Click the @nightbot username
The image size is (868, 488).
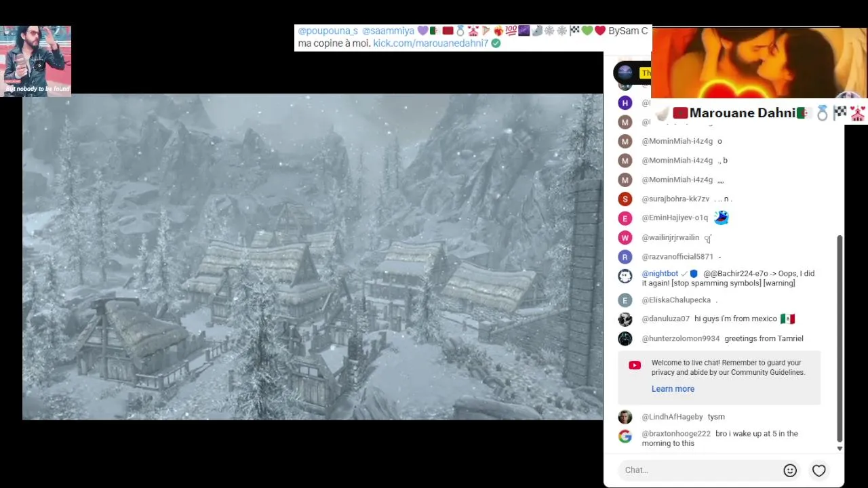[x=660, y=274]
